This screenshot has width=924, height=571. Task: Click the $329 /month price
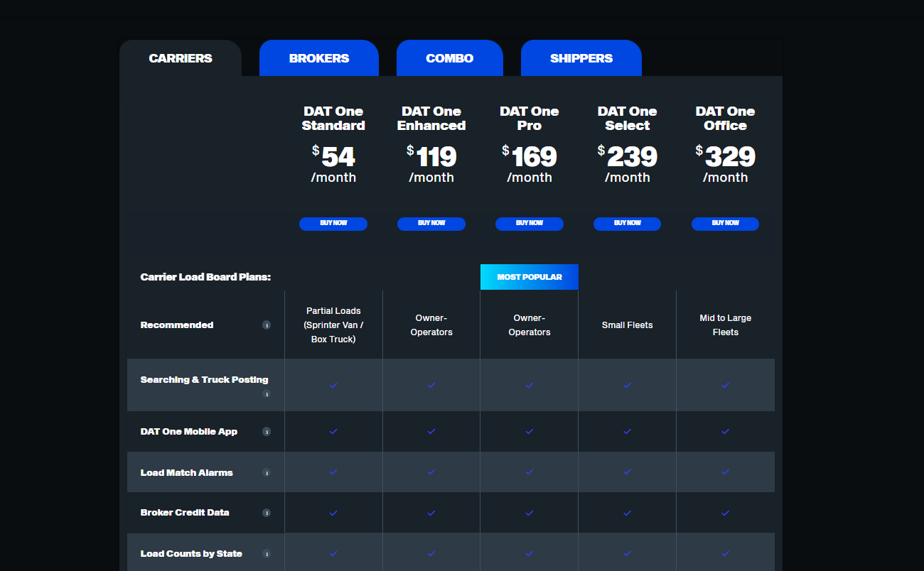(726, 164)
